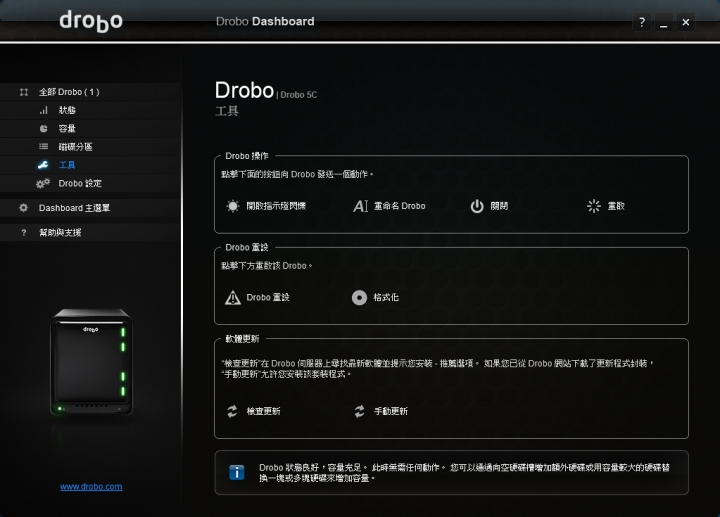This screenshot has height=517, width=720.
Task: Click the 關閉 power shutdown icon
Action: tap(477, 206)
